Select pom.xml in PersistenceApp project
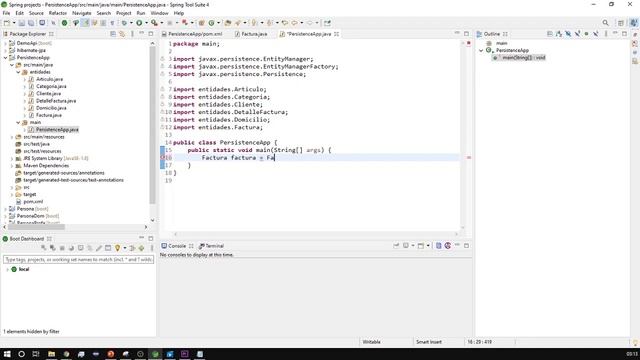This screenshot has height=360, width=640. point(33,202)
